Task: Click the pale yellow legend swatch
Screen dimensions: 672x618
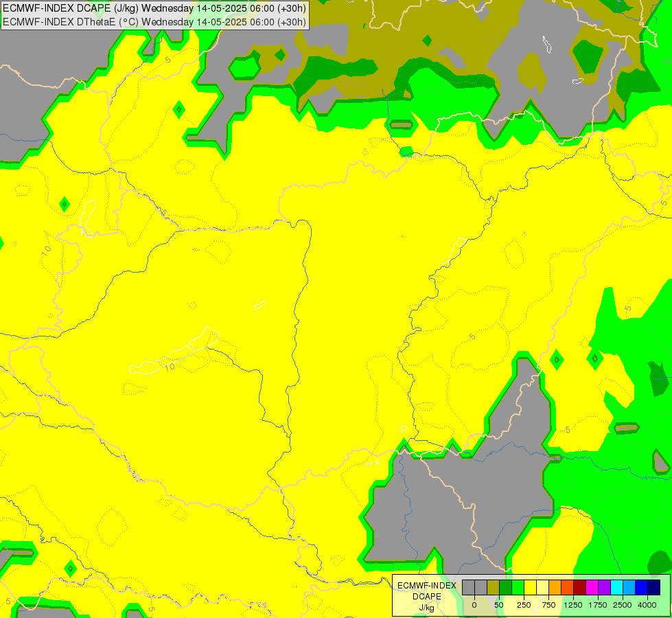Action: [542, 588]
